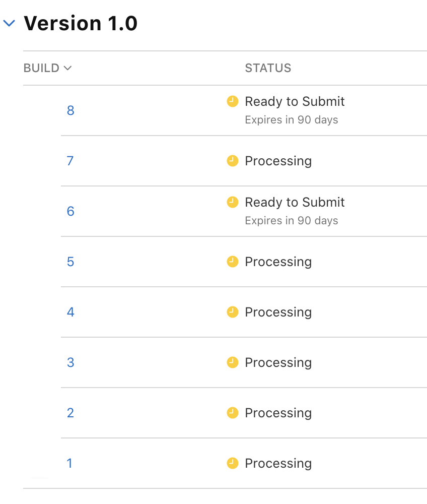Sort by the BUILD column header

click(x=47, y=68)
